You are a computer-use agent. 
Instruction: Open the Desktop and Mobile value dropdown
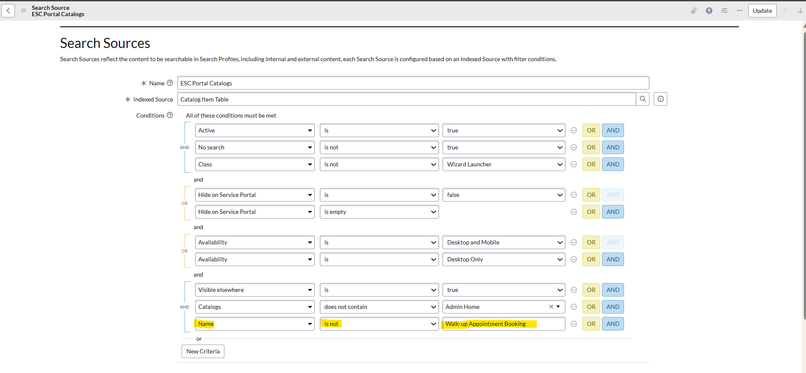(504, 243)
